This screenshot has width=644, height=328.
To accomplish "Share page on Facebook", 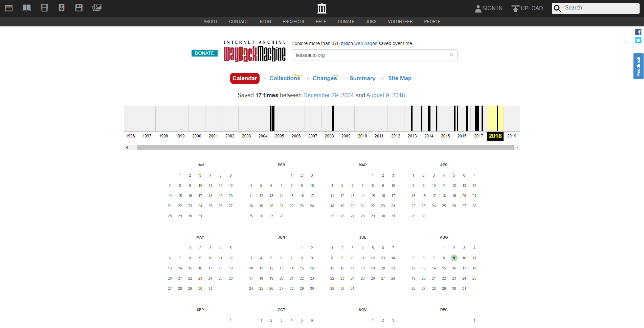I will (x=638, y=32).
